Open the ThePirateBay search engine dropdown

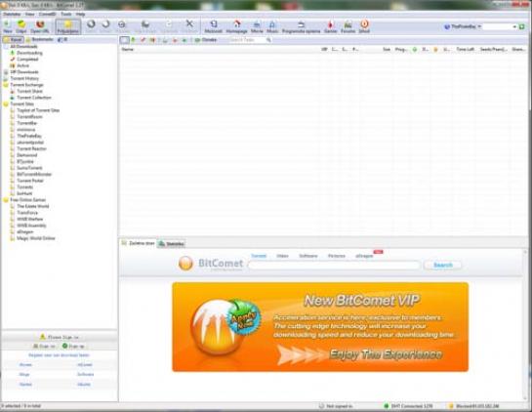(x=479, y=26)
